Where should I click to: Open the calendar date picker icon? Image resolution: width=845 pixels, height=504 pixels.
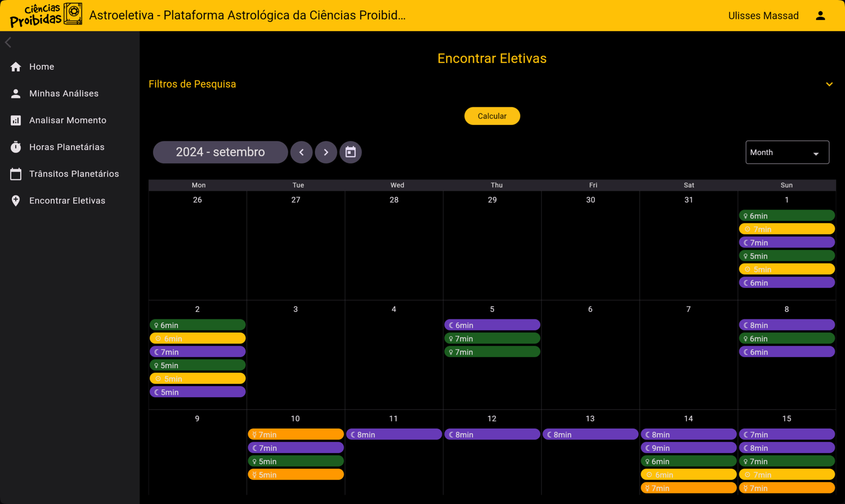point(351,152)
